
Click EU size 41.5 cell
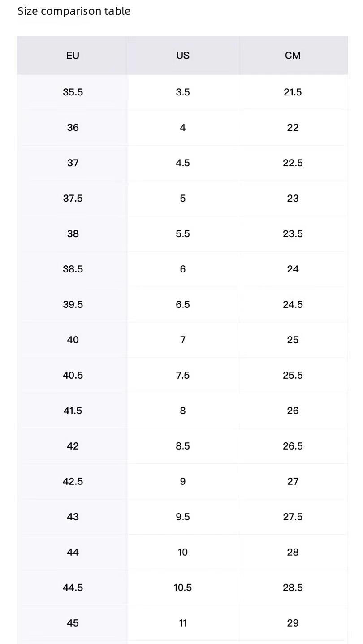tap(73, 411)
